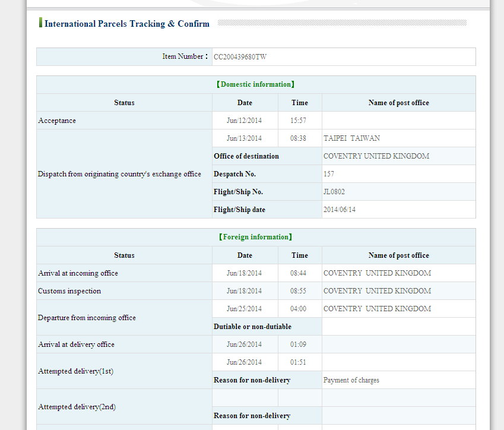Select the Departure from incoming office date Jun/25/2014
The image size is (504, 430).
tap(244, 309)
